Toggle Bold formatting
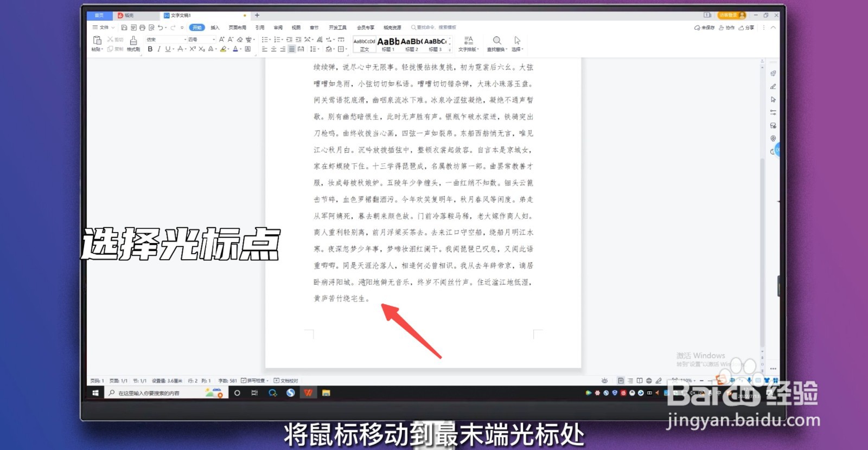The height and width of the screenshot is (450, 868). pyautogui.click(x=150, y=49)
